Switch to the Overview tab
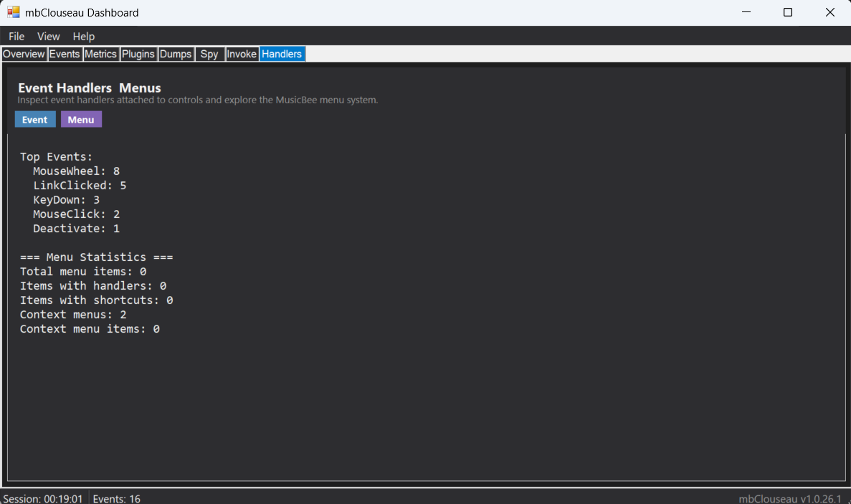The image size is (851, 504). 24,54
